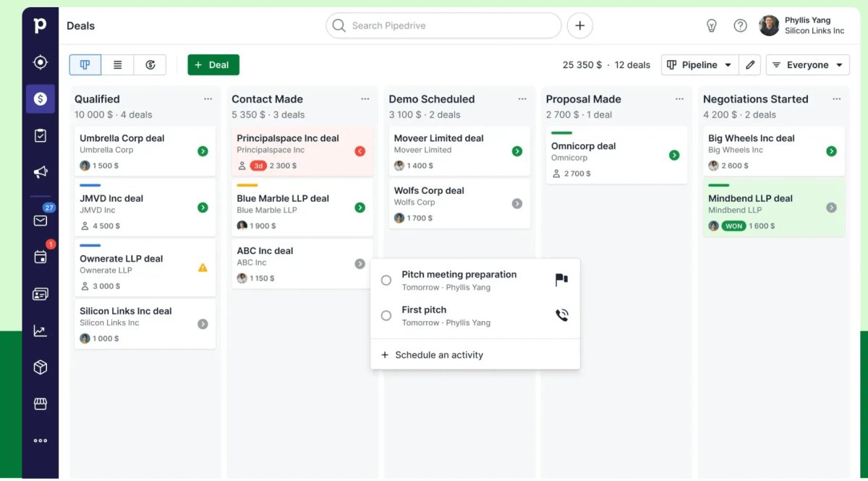Switch to forecast view
The width and height of the screenshot is (868, 481).
pyautogui.click(x=150, y=65)
